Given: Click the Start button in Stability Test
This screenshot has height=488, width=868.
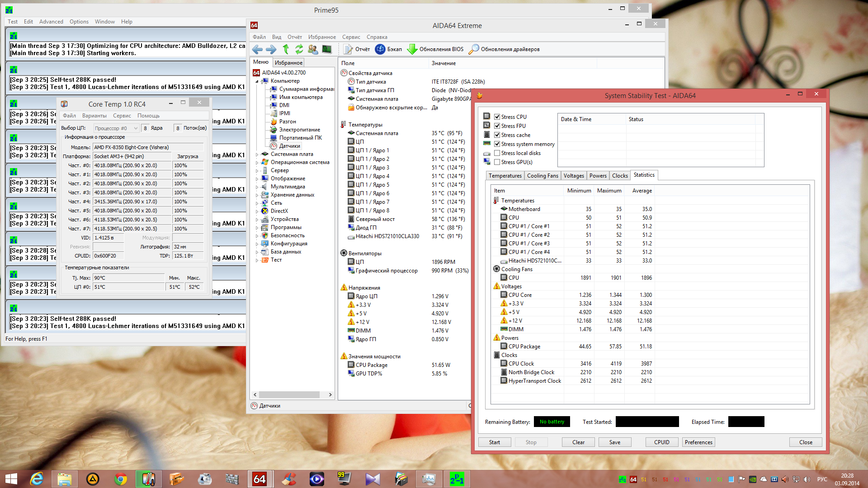Looking at the screenshot, I should 495,442.
